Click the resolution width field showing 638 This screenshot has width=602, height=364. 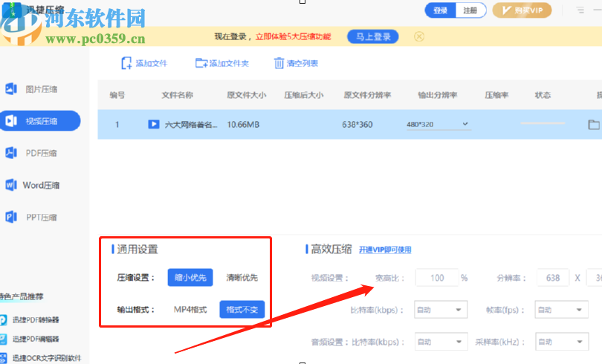[x=553, y=278]
